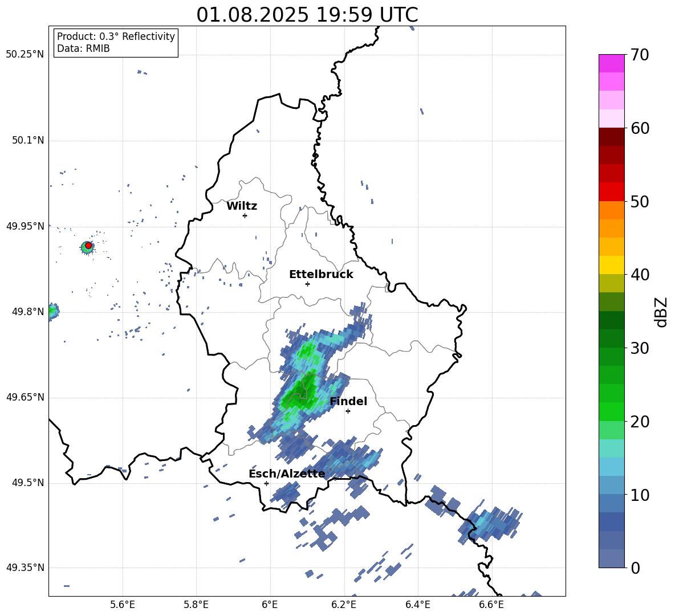This screenshot has height=616, width=675.
Task: Click the olive colorbar segment just below 40
Action: tap(611, 283)
